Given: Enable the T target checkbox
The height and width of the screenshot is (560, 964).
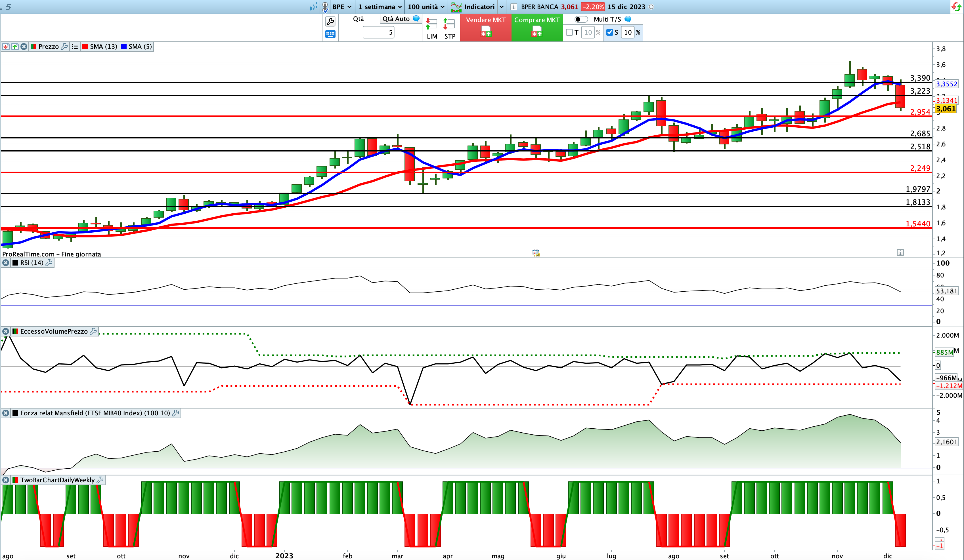Looking at the screenshot, I should pos(569,33).
